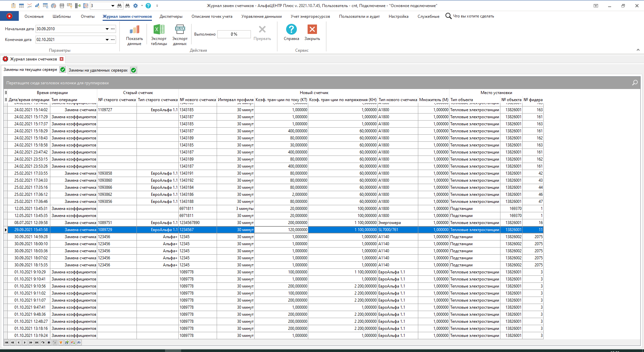
Task: Disable Замены на удаленных серверах
Action: pos(133,70)
